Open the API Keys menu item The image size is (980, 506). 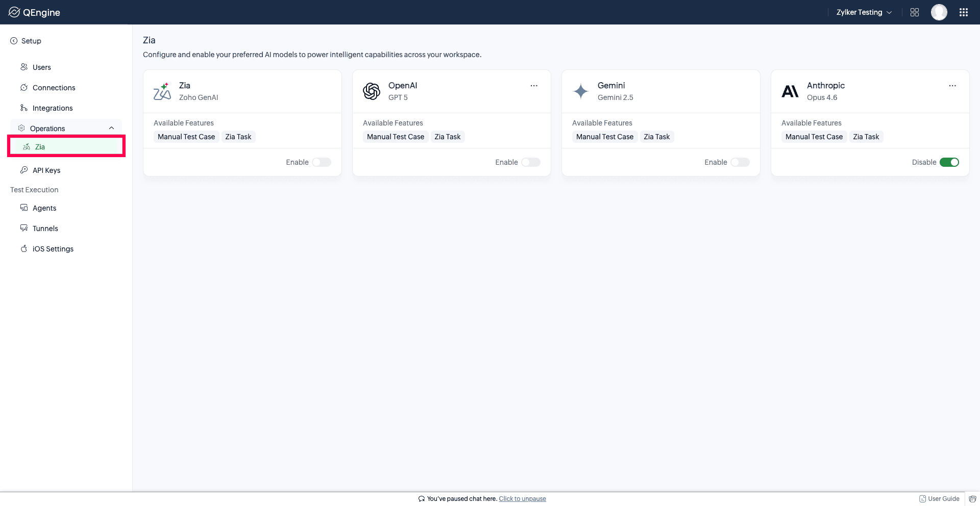click(46, 170)
